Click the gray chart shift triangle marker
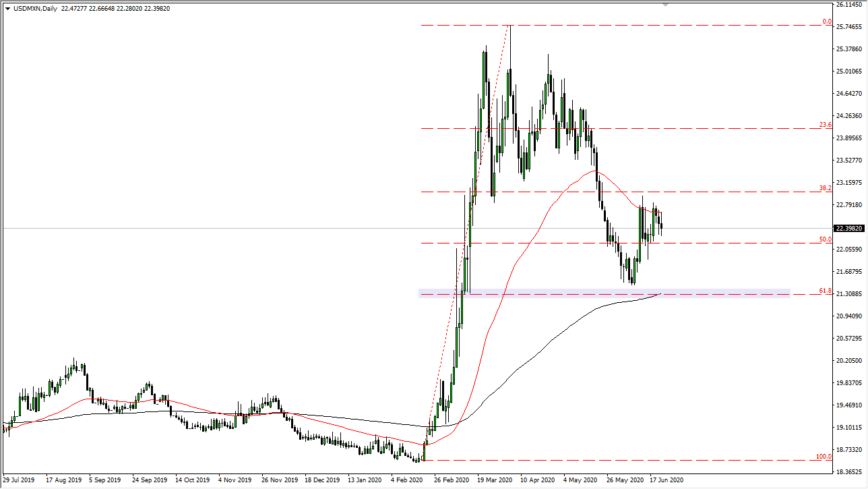The height and width of the screenshot is (489, 868). click(666, 5)
